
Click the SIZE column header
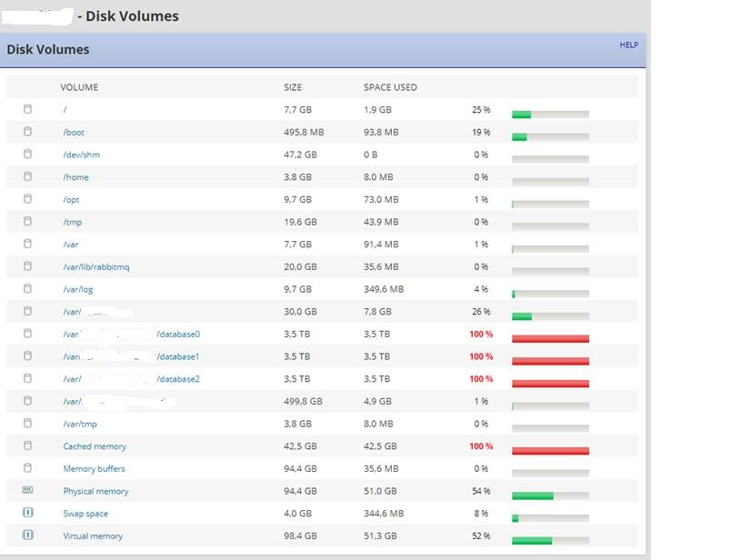(293, 87)
